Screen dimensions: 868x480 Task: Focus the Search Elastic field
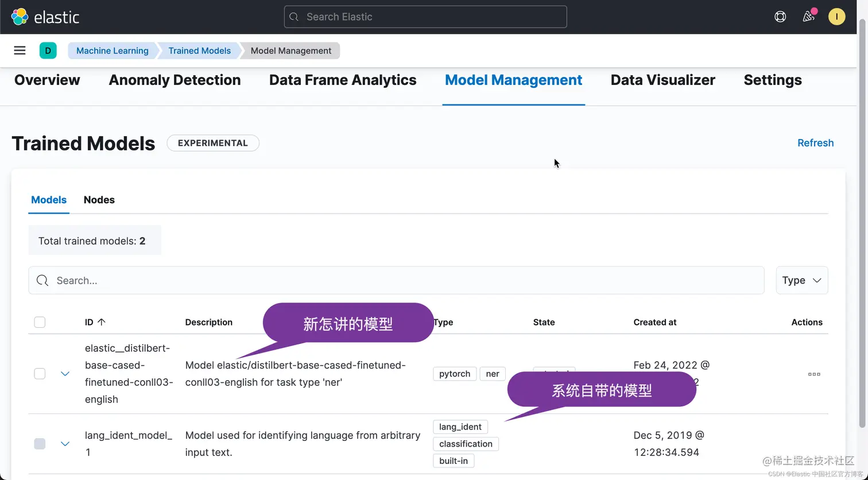pyautogui.click(x=425, y=17)
